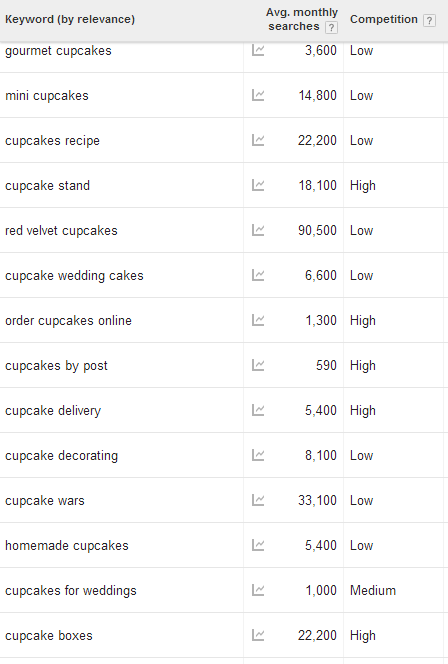Image resolution: width=448 pixels, height=664 pixels.
Task: Open trend chart icon for gourmet cupcakes
Action: pyautogui.click(x=258, y=50)
